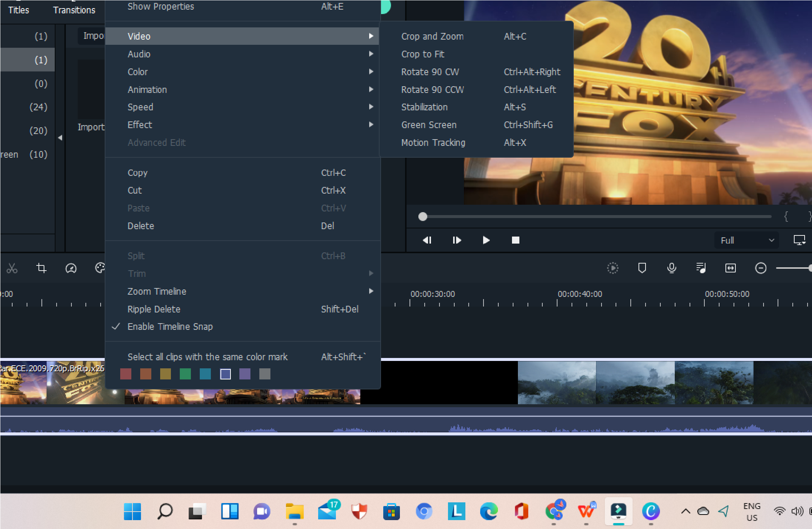Click the scissors/split tool icon
Image resolution: width=812 pixels, height=529 pixels.
[x=12, y=268]
